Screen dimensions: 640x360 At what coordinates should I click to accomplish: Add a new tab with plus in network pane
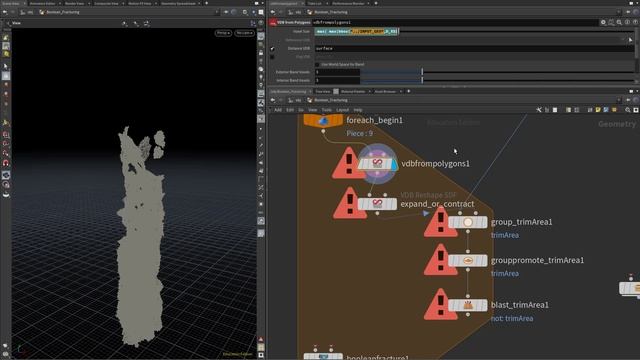pyautogui.click(x=409, y=91)
